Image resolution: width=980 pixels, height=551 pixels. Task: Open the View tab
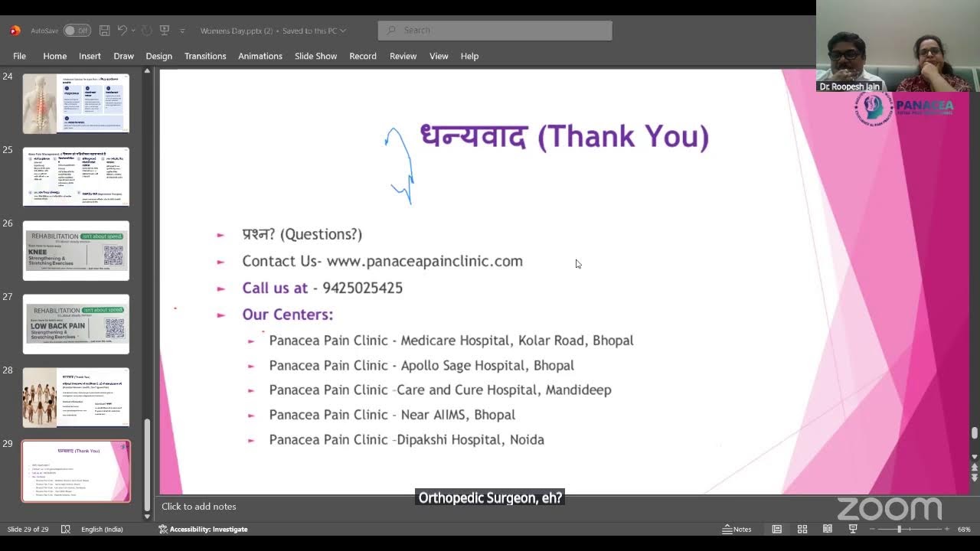click(439, 56)
